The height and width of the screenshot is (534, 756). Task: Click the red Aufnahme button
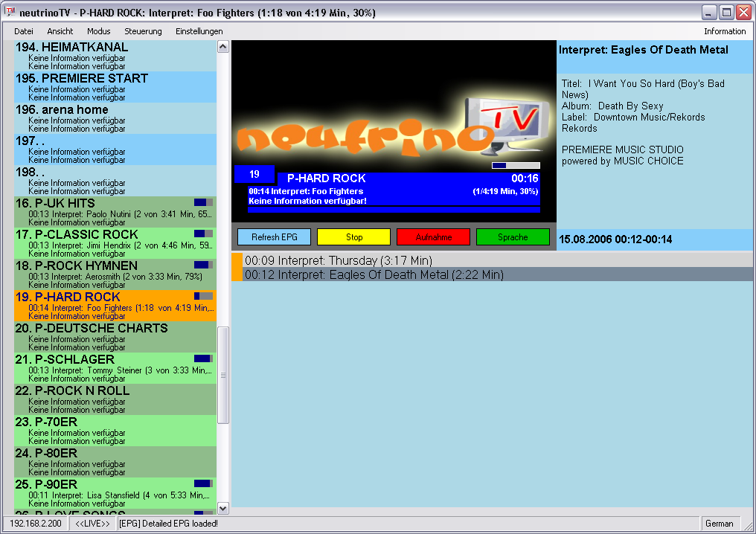[434, 237]
